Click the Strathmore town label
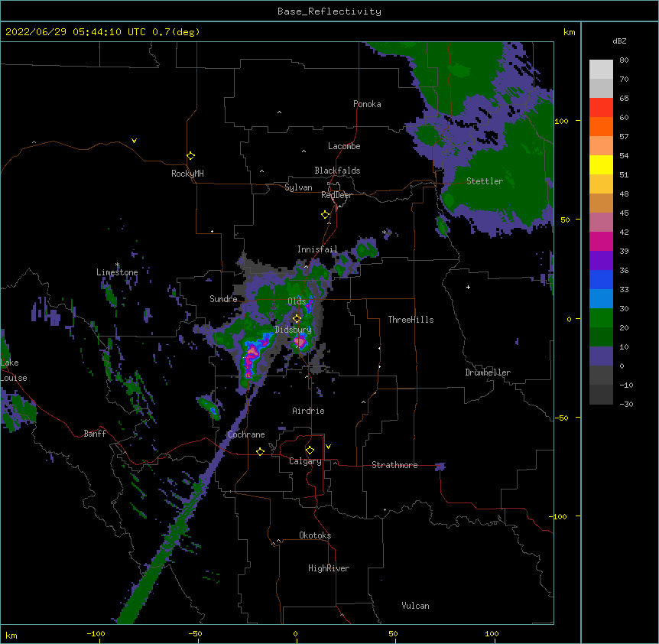Viewport: 659px width, 644px height. [394, 465]
